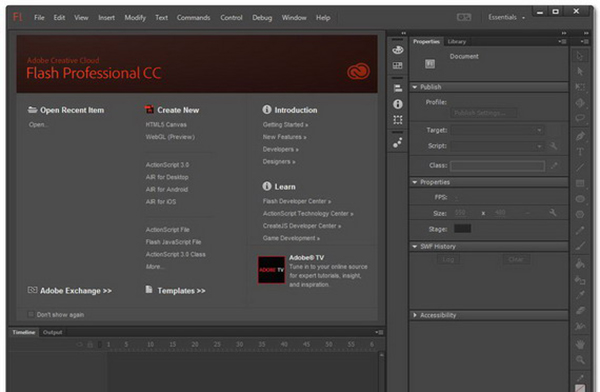Click frame 10 on the timeline ruler
Image resolution: width=600 pixels, height=392 pixels.
point(150,345)
